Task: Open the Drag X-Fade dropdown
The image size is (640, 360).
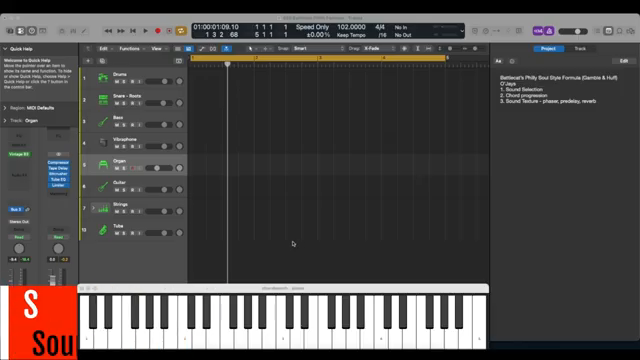Action: point(379,49)
